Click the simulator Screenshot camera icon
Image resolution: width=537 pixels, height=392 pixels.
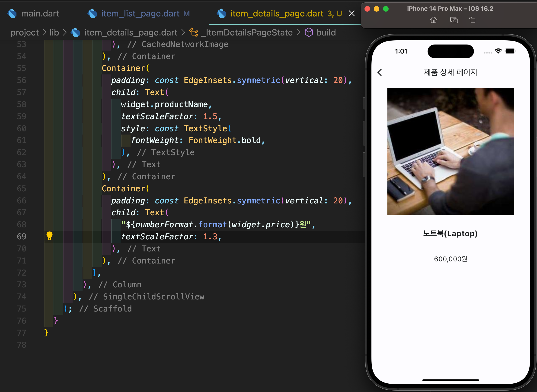pyautogui.click(x=454, y=20)
